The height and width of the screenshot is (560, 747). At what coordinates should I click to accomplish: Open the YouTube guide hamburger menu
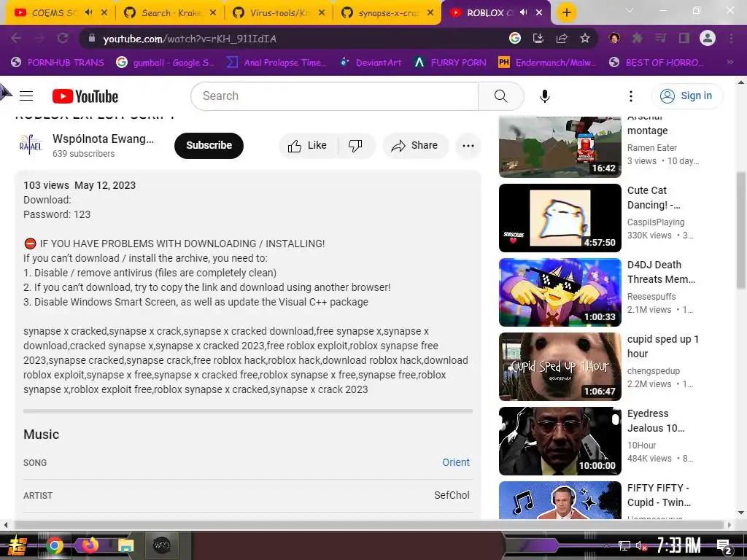tap(26, 96)
